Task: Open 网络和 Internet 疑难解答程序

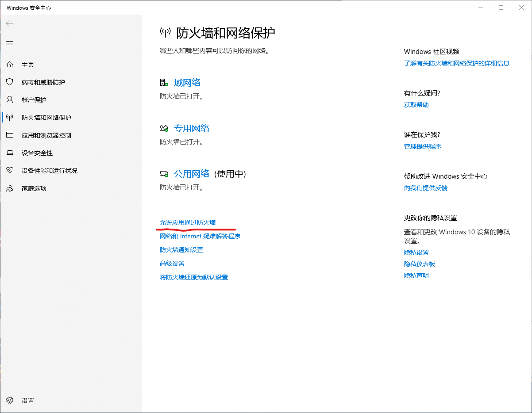Action: pos(200,236)
